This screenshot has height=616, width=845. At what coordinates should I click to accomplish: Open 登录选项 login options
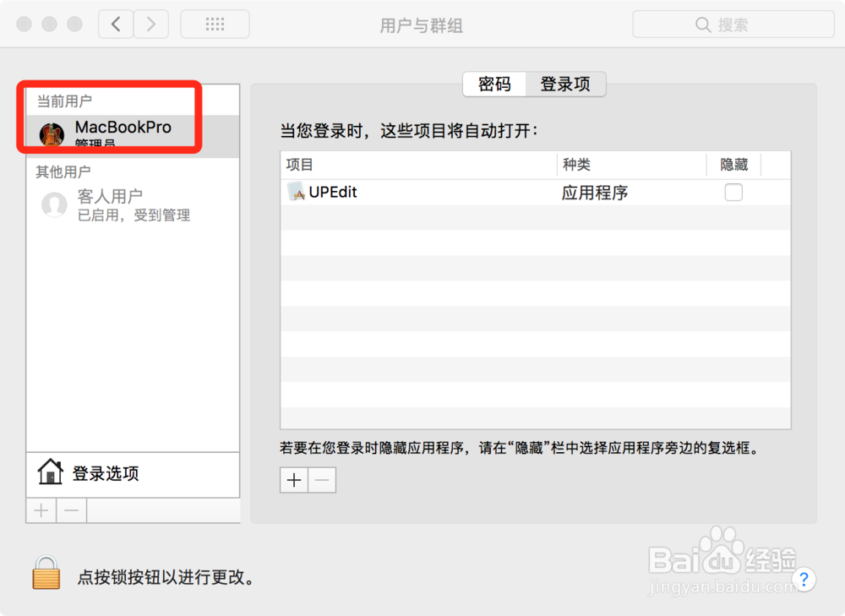(x=133, y=474)
